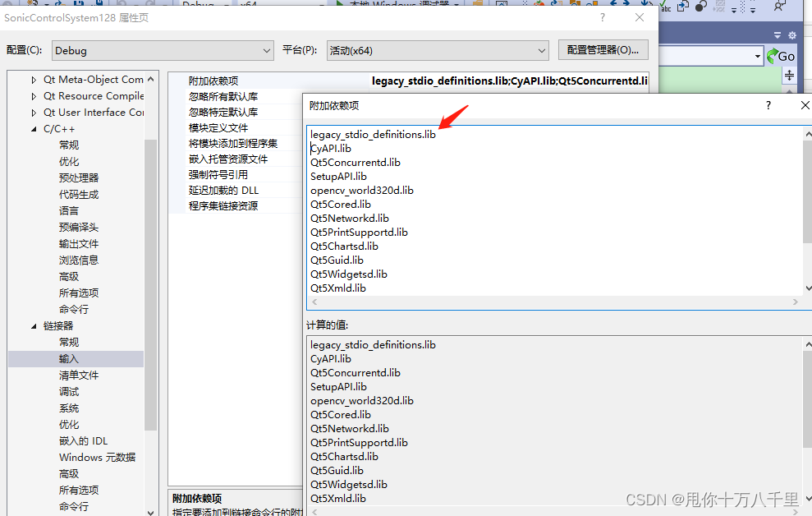Click the 计算的值 list scroll-down arrow

click(x=809, y=499)
